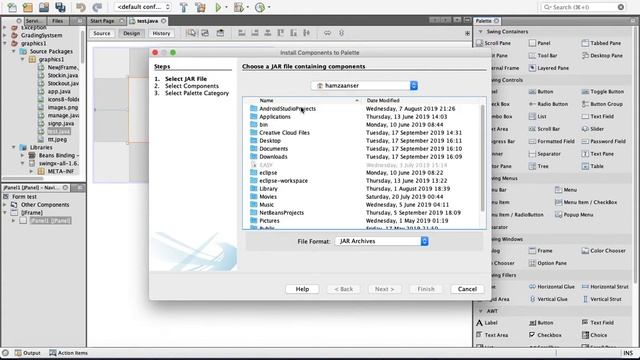The width and height of the screenshot is (640, 360).
Task: Click the Table component palette icon
Action: coord(585,166)
